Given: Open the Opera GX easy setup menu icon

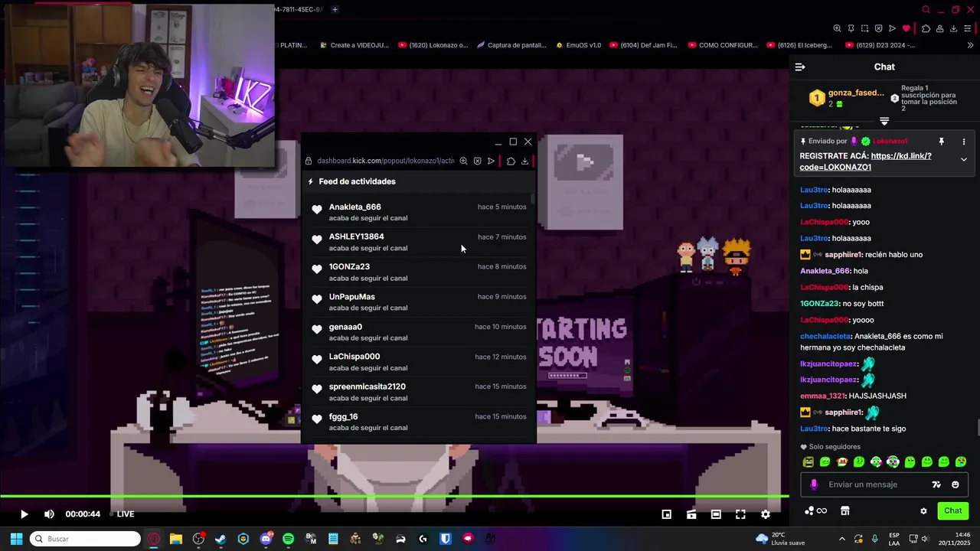Looking at the screenshot, I should (x=968, y=28).
